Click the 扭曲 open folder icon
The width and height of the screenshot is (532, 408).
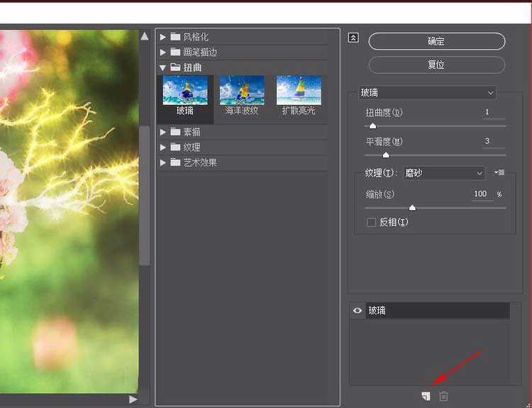(x=175, y=67)
